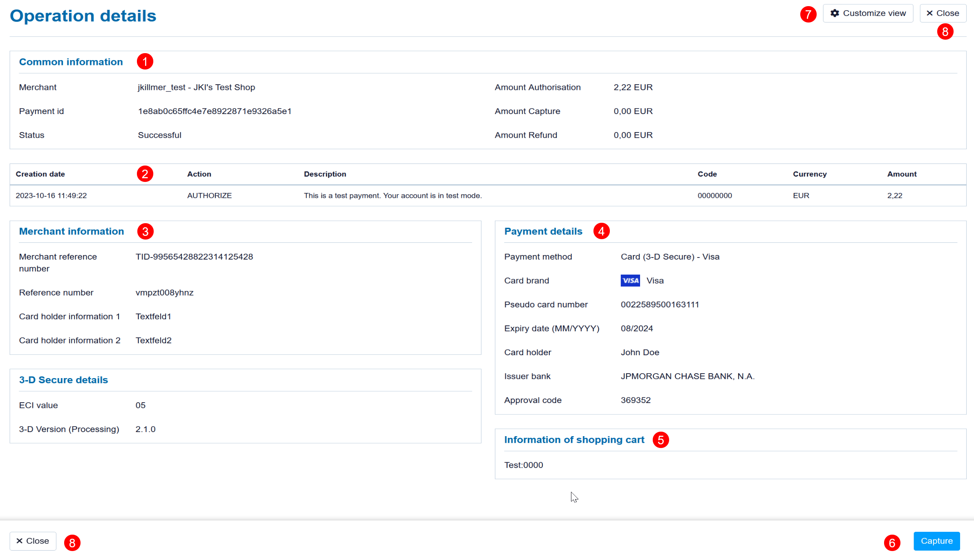This screenshot has width=974, height=560.
Task: Click the Payment id value
Action: pos(215,111)
